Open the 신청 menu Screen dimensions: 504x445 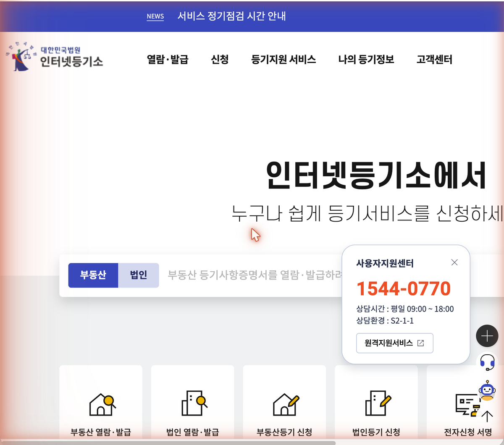(x=220, y=60)
